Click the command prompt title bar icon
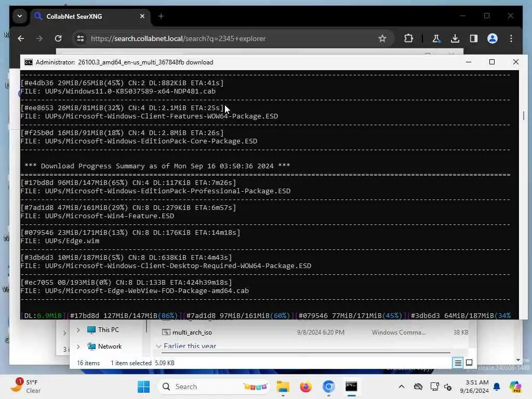 pos(29,62)
